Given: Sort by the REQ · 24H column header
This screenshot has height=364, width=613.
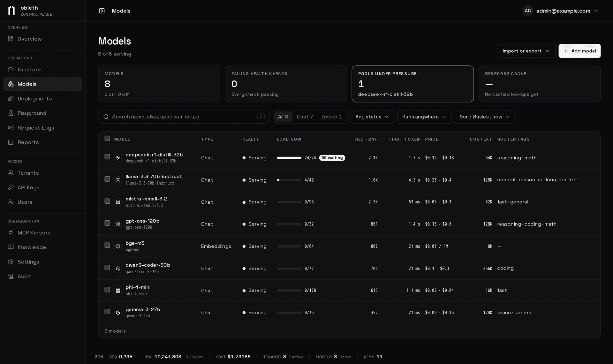Looking at the screenshot, I should click(366, 139).
